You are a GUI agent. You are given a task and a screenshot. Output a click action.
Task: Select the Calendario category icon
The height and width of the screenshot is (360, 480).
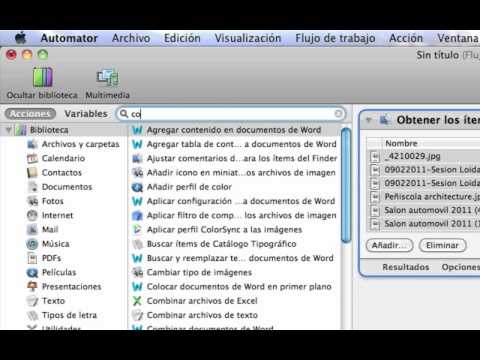pos(32,158)
